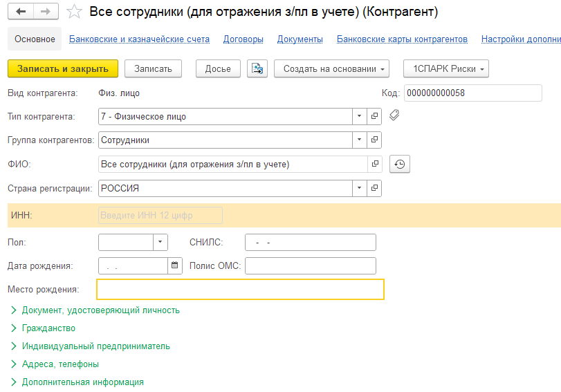Open calendar for Дата рождения
The height and width of the screenshot is (392, 561).
click(x=174, y=265)
